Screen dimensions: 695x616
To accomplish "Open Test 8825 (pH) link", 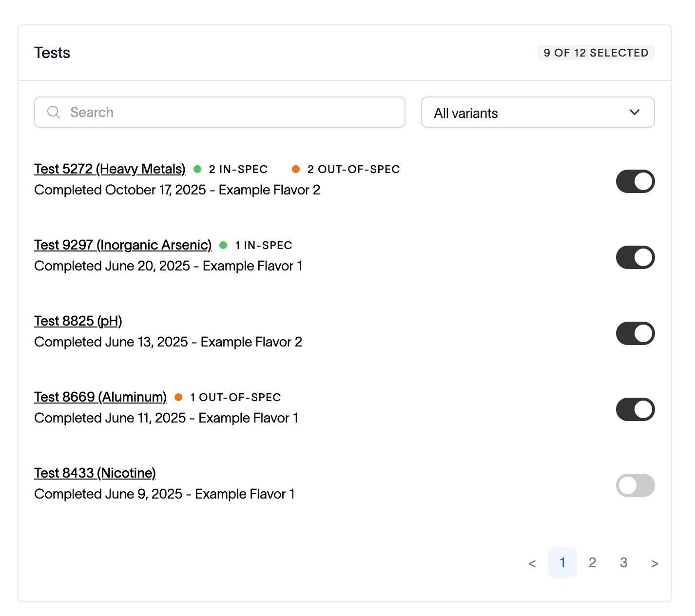I will click(78, 321).
